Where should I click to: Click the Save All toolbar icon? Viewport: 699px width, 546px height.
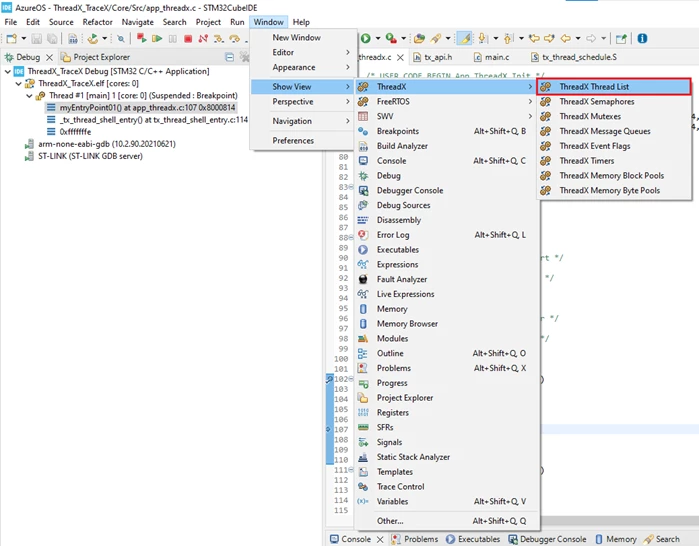click(x=52, y=39)
